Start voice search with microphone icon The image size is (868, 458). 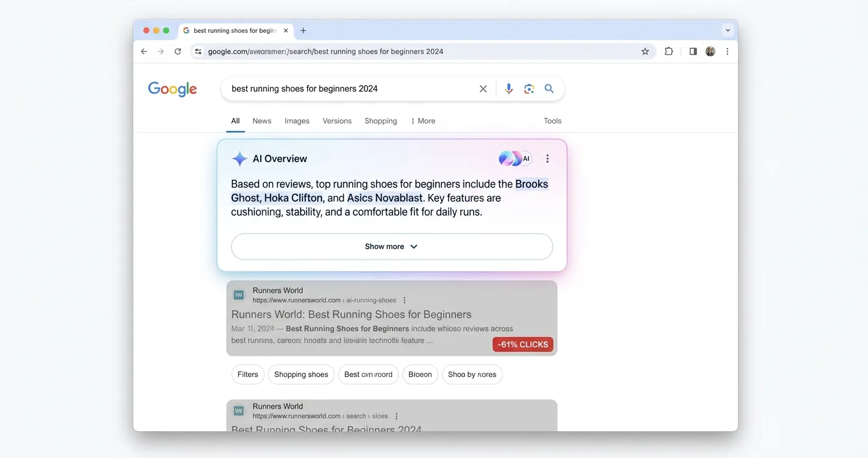509,89
